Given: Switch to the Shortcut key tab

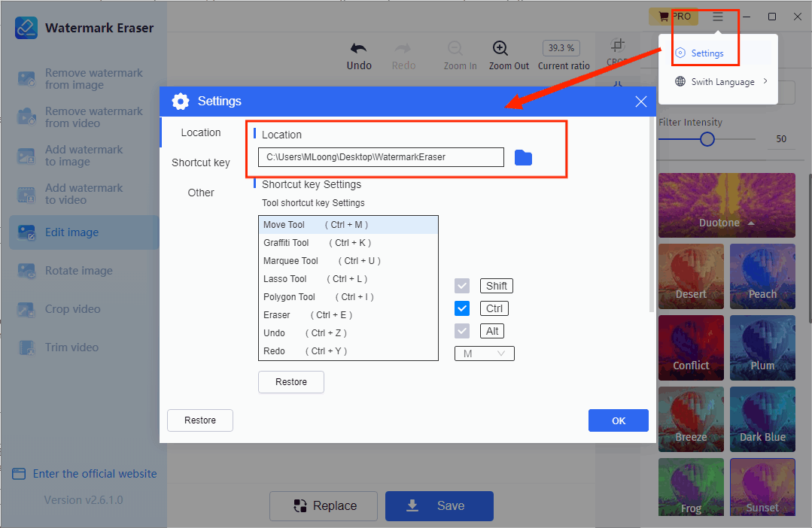Looking at the screenshot, I should [201, 162].
